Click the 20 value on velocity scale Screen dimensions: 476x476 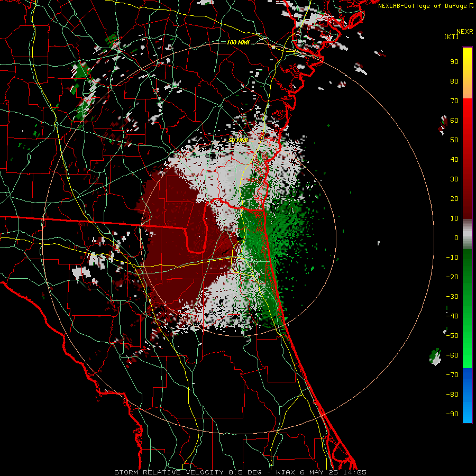click(x=454, y=198)
